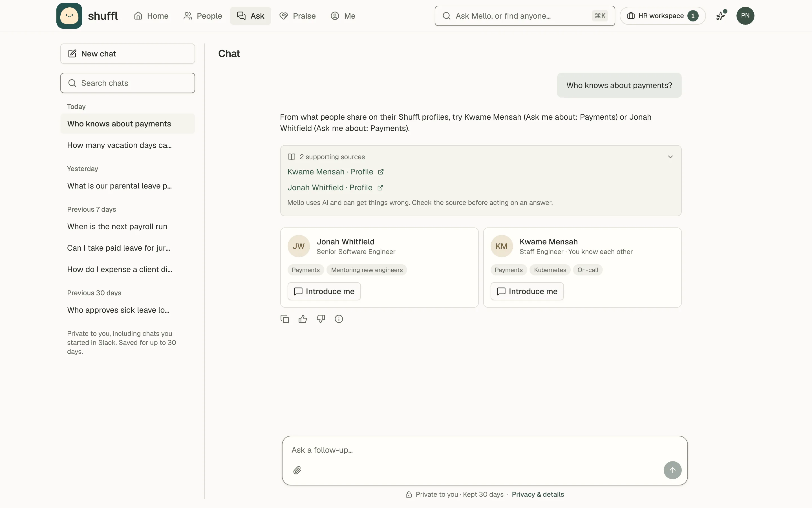The image size is (812, 508).
Task: Click the Search chats field
Action: point(127,83)
